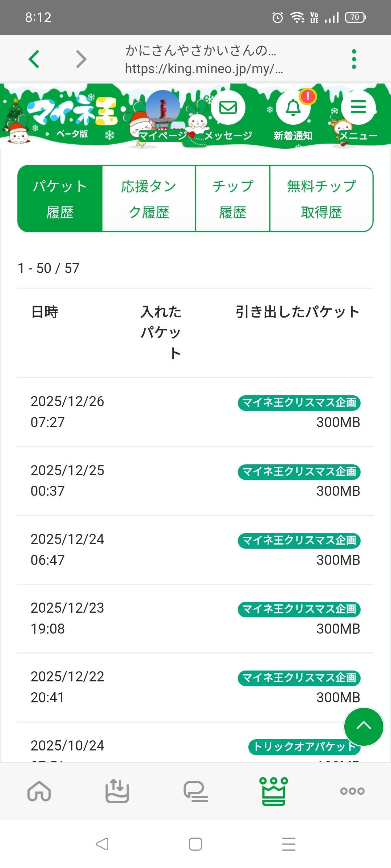Open new notifications bell icon

point(293,108)
